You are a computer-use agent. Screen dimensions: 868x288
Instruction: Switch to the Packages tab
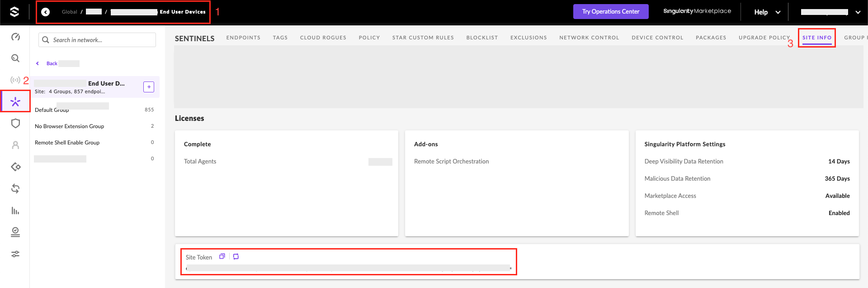click(x=711, y=38)
